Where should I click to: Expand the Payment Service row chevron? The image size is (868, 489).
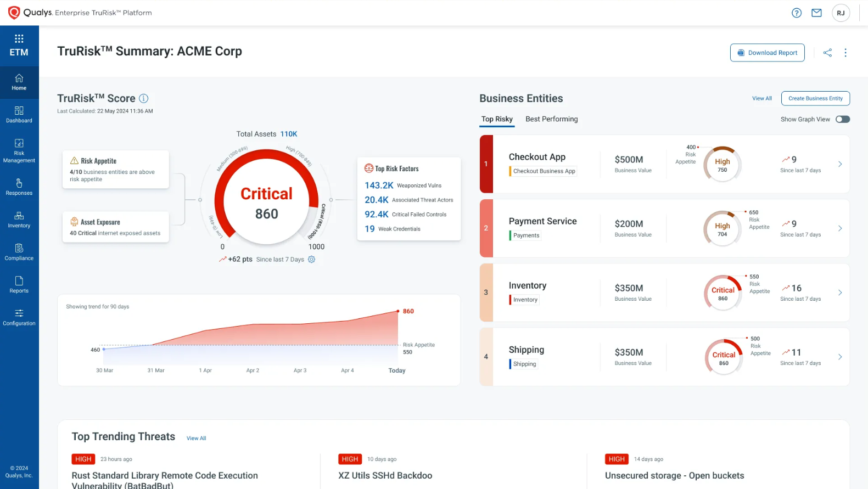(839, 228)
